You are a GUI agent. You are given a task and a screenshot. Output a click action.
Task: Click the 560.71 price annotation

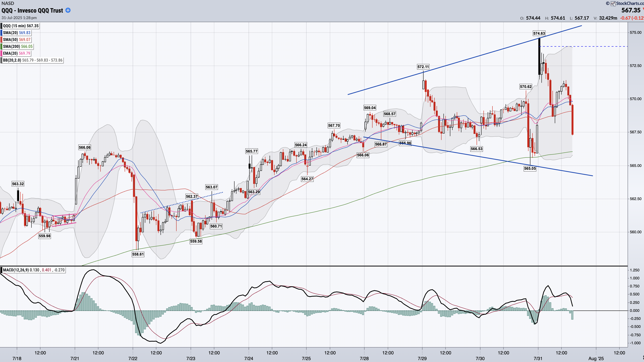pos(216,226)
